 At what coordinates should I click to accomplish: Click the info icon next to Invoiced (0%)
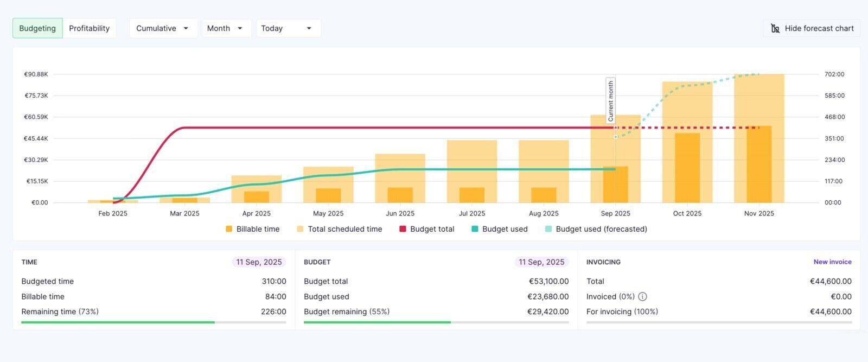(x=642, y=296)
